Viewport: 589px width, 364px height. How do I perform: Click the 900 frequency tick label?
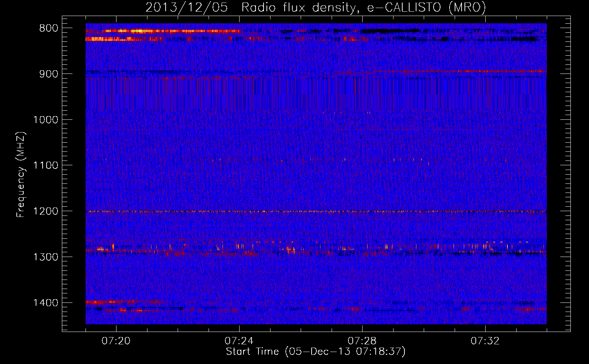(x=48, y=74)
